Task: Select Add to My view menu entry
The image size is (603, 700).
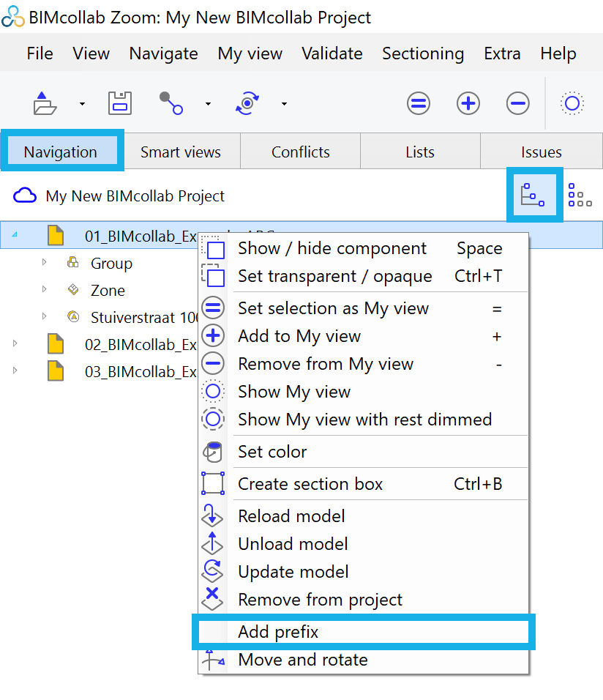Action: 364,335
